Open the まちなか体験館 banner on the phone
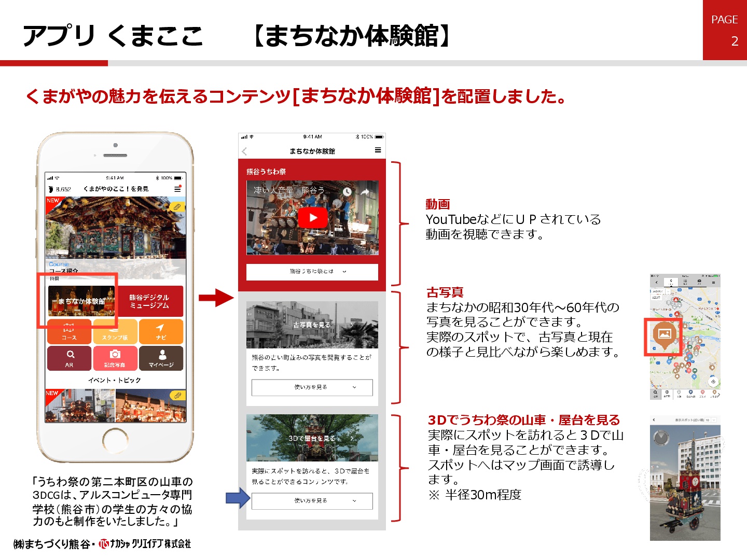This screenshot has height=560, width=747. point(81,301)
